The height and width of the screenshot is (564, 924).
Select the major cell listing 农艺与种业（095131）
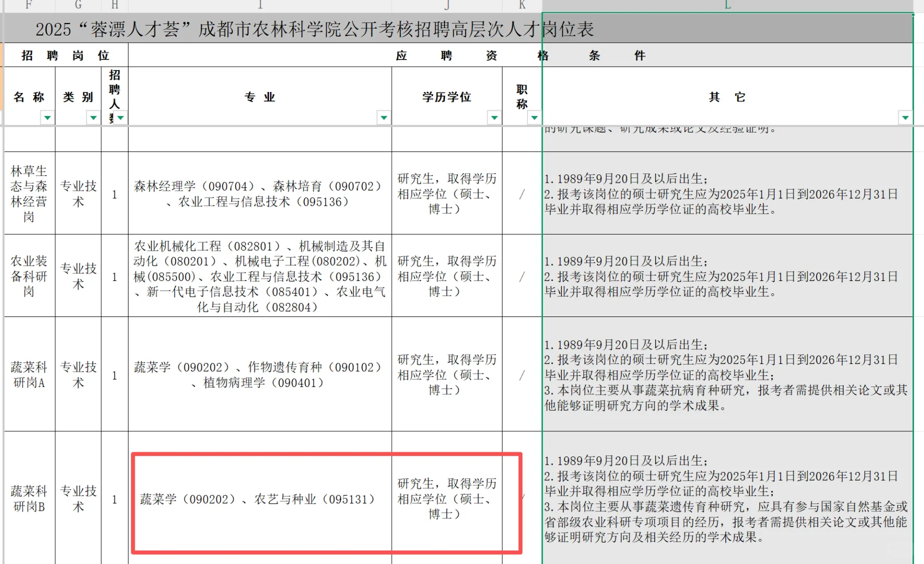click(x=260, y=498)
